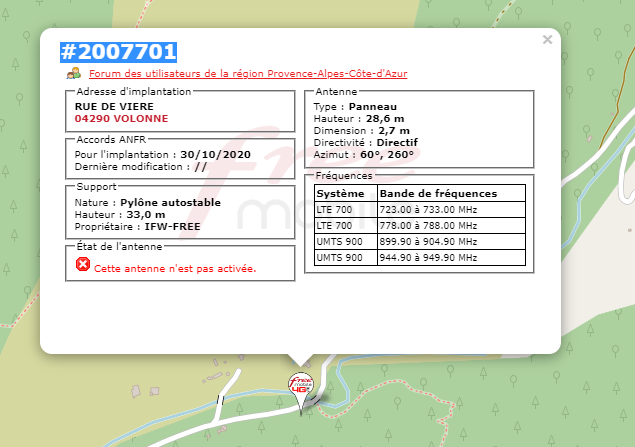Click the Pylône autostable support nature
Viewport: 635px width, 447px height.
coord(170,202)
